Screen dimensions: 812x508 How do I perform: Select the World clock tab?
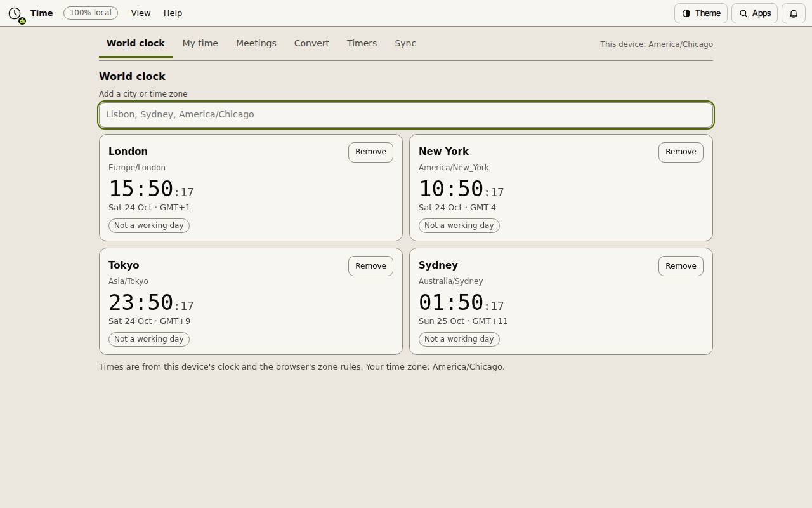pos(136,43)
